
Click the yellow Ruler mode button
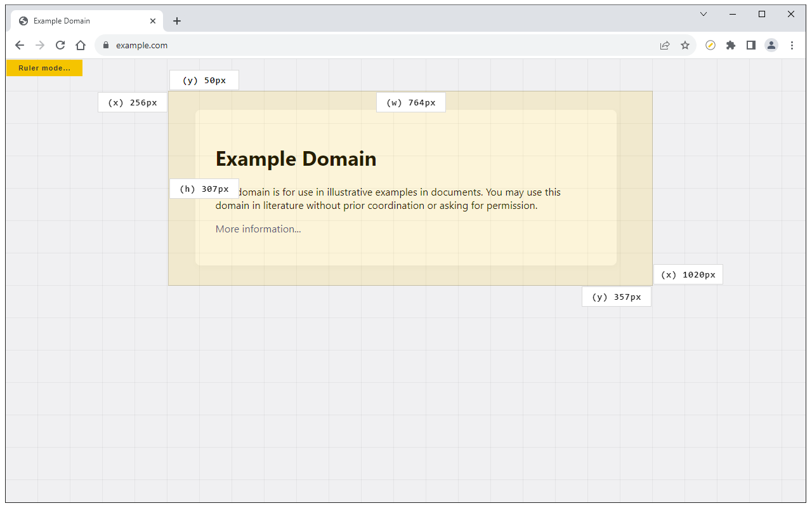[x=44, y=68]
